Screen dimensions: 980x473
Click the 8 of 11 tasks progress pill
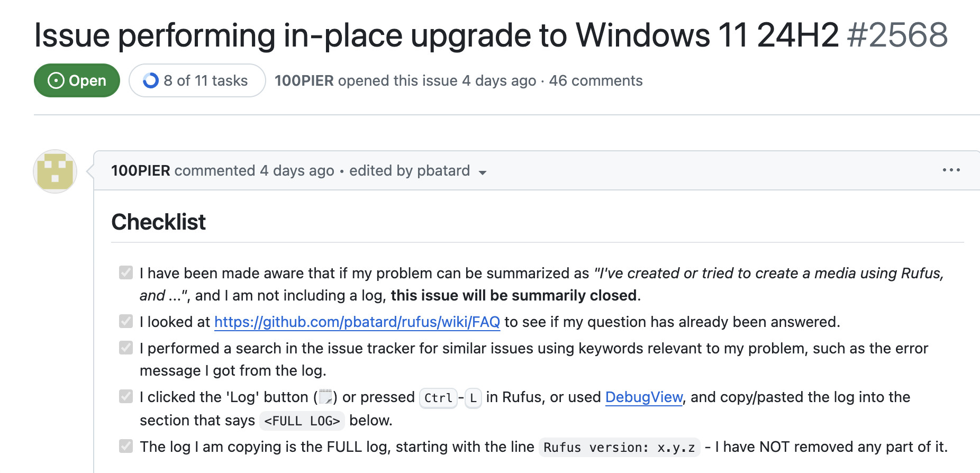click(x=197, y=80)
